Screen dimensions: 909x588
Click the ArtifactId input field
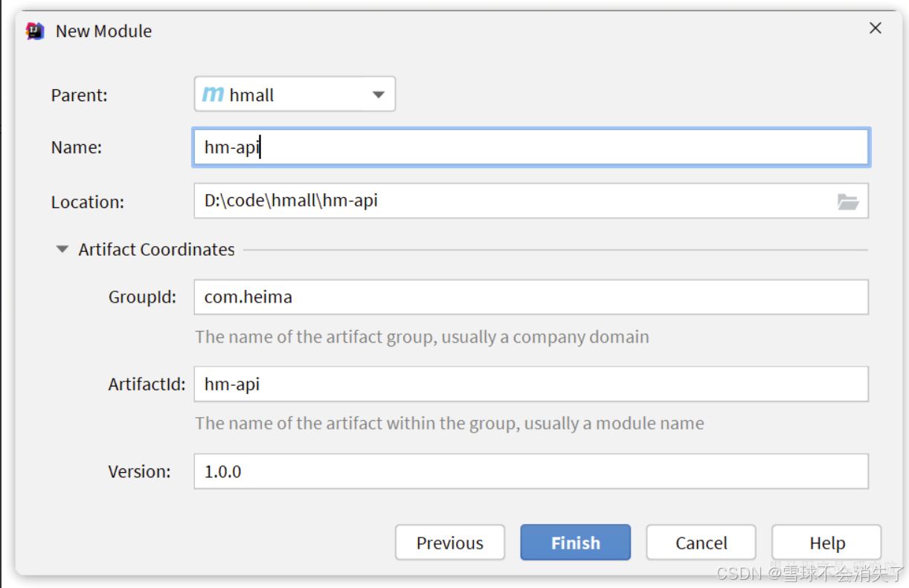(530, 384)
